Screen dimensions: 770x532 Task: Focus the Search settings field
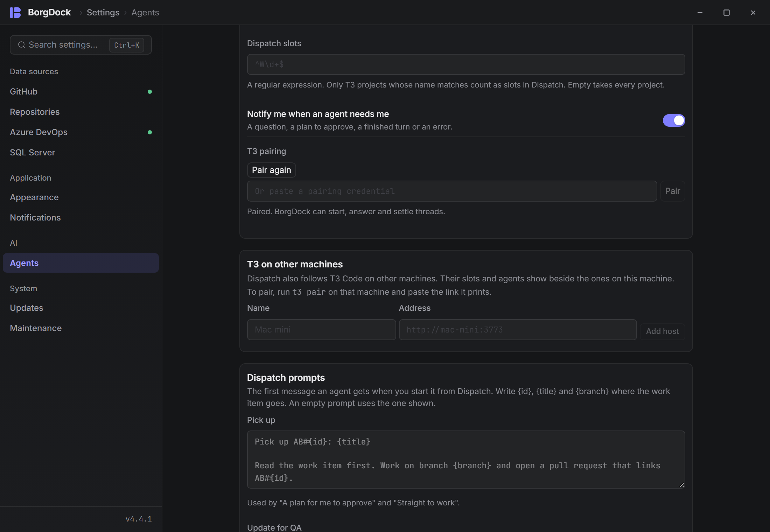tap(81, 45)
